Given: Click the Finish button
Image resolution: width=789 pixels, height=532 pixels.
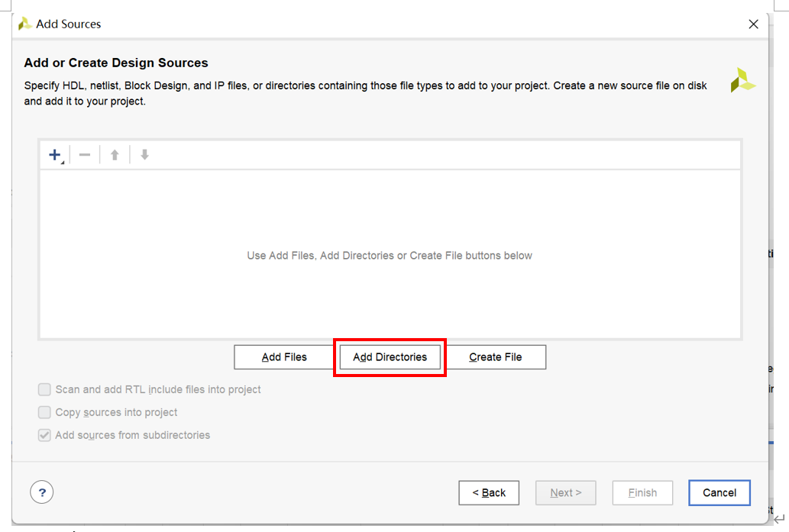Looking at the screenshot, I should pyautogui.click(x=642, y=492).
